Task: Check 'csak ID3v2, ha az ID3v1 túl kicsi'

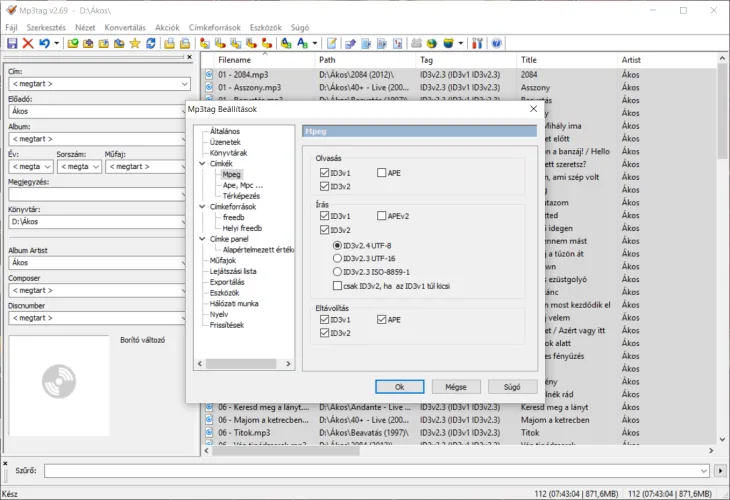Action: click(x=338, y=285)
